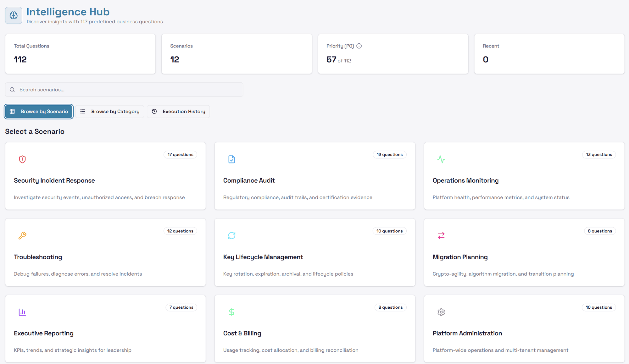Open the Security Incident Response scenario title
Screen dimensions: 629x364
pyautogui.click(x=54, y=180)
